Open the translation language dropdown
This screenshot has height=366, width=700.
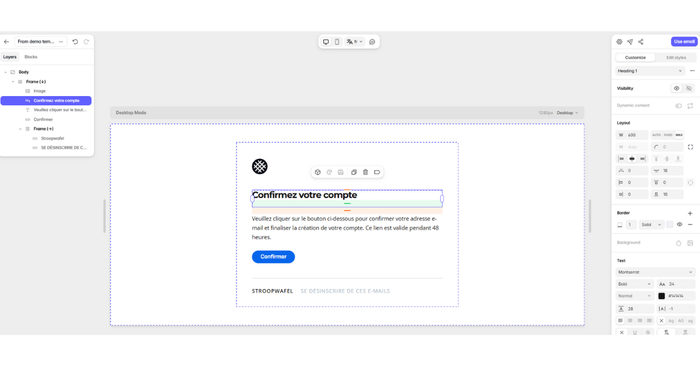click(354, 42)
